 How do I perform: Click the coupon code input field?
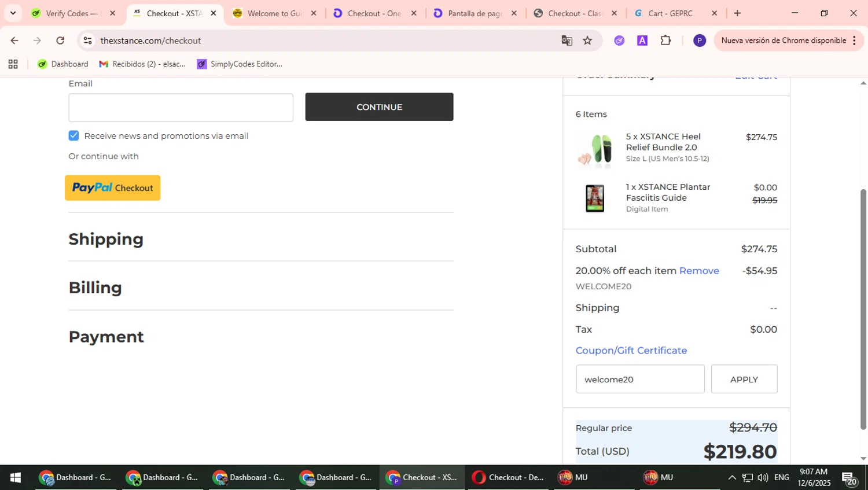(x=640, y=379)
